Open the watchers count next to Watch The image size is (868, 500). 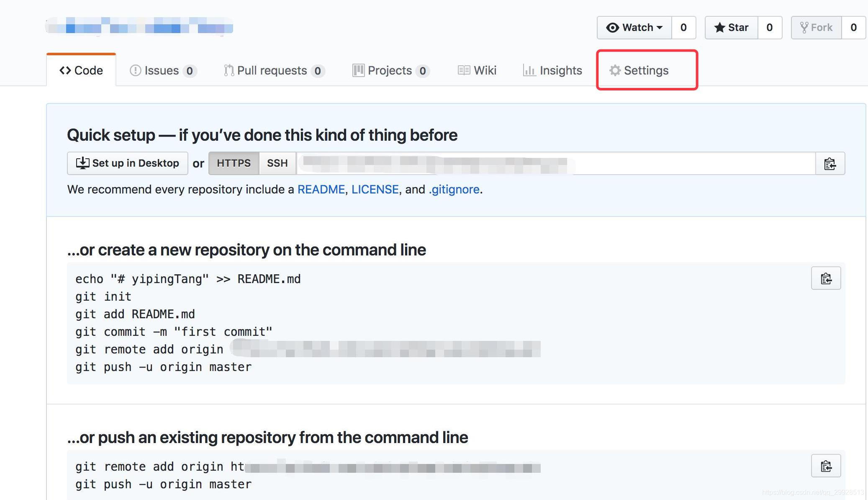point(683,28)
